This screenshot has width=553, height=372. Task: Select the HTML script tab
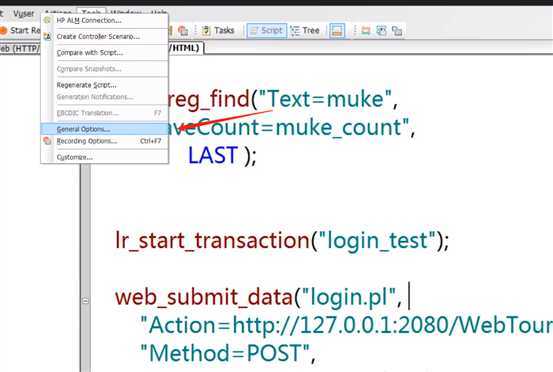click(186, 48)
